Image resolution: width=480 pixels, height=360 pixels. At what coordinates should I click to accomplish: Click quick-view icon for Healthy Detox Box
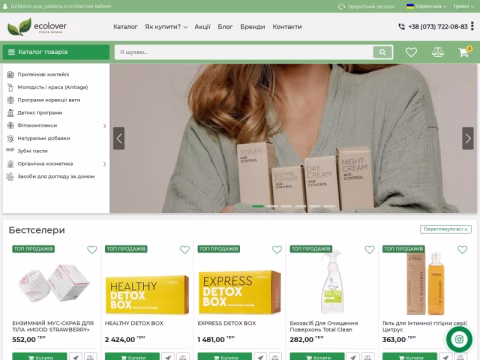(x=168, y=357)
